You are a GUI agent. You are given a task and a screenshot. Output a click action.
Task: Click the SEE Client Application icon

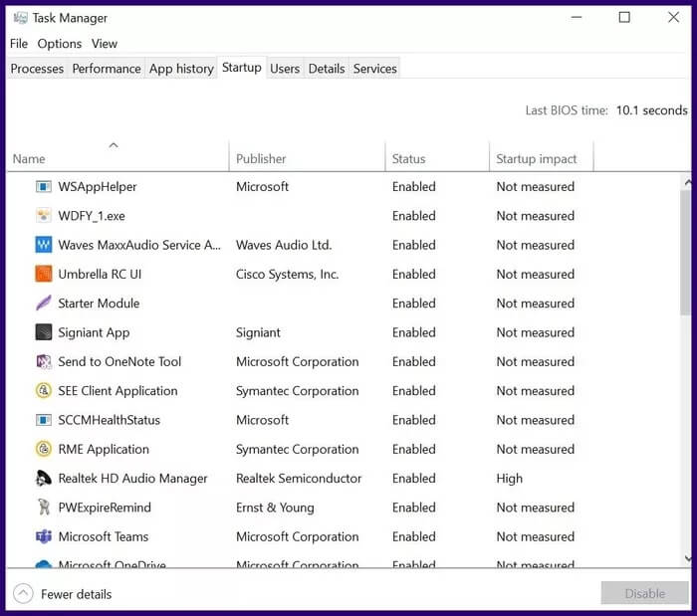(x=44, y=391)
